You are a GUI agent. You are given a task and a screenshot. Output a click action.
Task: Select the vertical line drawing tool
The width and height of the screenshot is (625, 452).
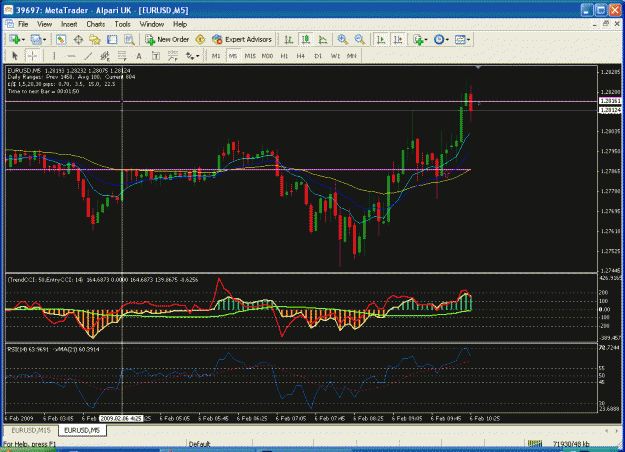[54, 56]
